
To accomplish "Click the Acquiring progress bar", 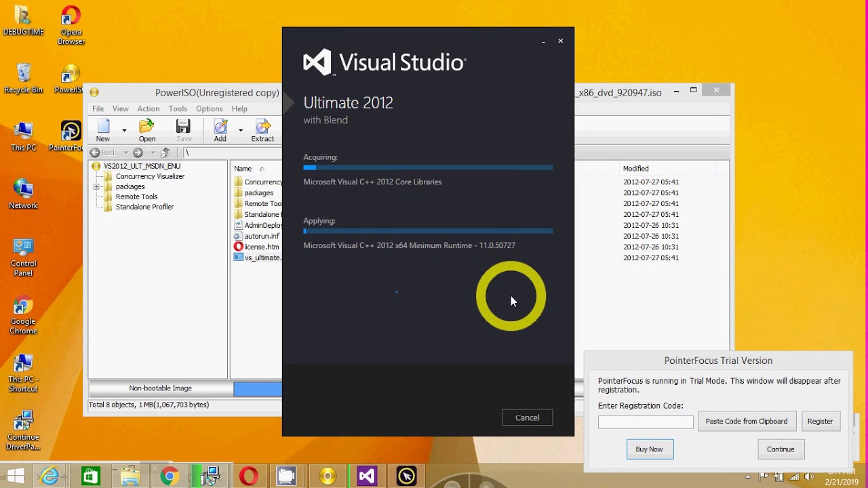I will 428,167.
